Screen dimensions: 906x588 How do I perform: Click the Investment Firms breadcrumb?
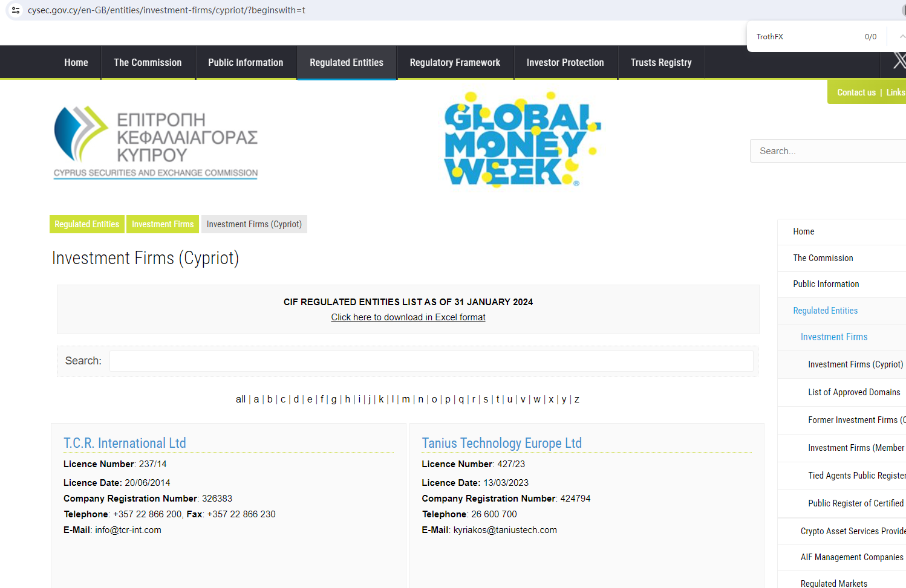pos(163,224)
